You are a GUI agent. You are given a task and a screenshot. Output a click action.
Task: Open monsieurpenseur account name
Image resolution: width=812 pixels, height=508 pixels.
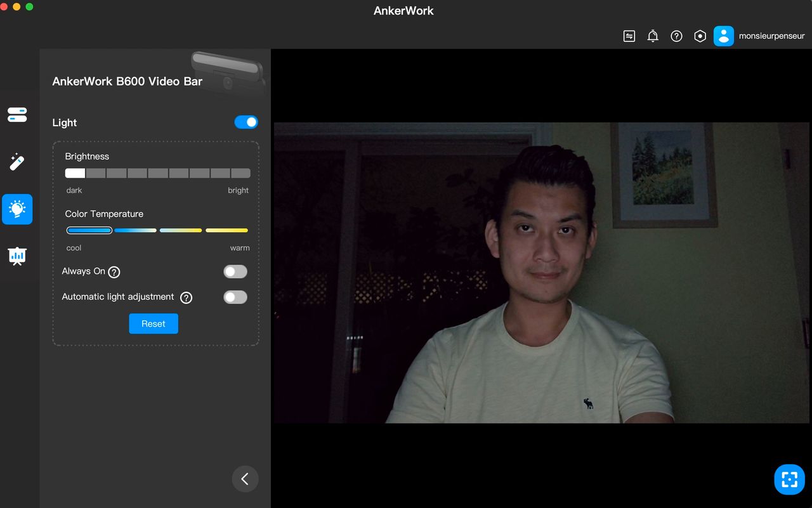(771, 36)
